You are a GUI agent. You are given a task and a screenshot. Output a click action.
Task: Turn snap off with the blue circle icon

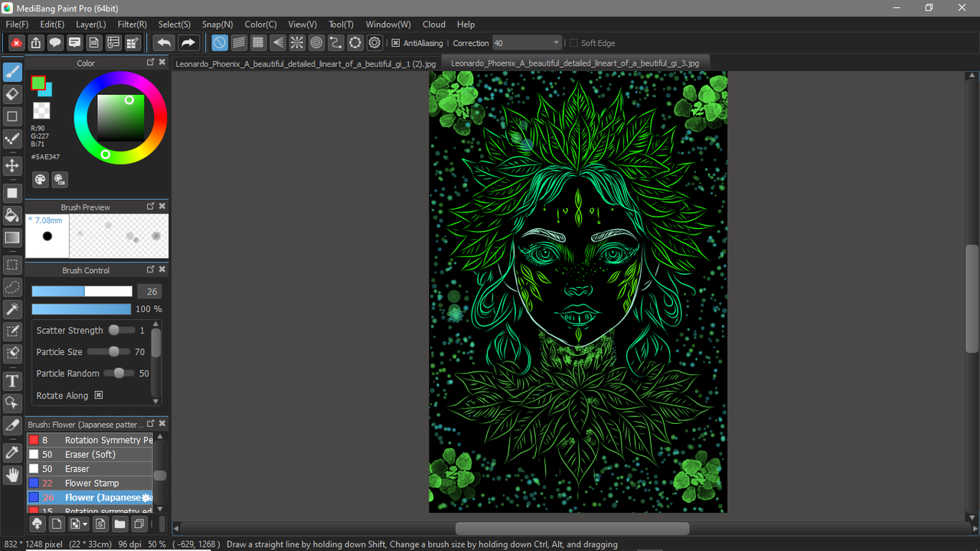[220, 43]
